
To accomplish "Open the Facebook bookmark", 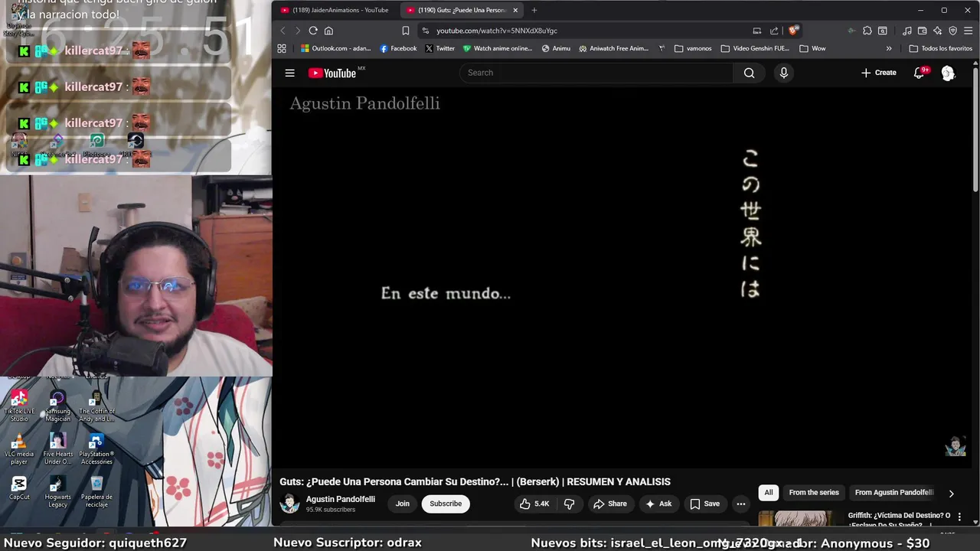I will pyautogui.click(x=398, y=48).
